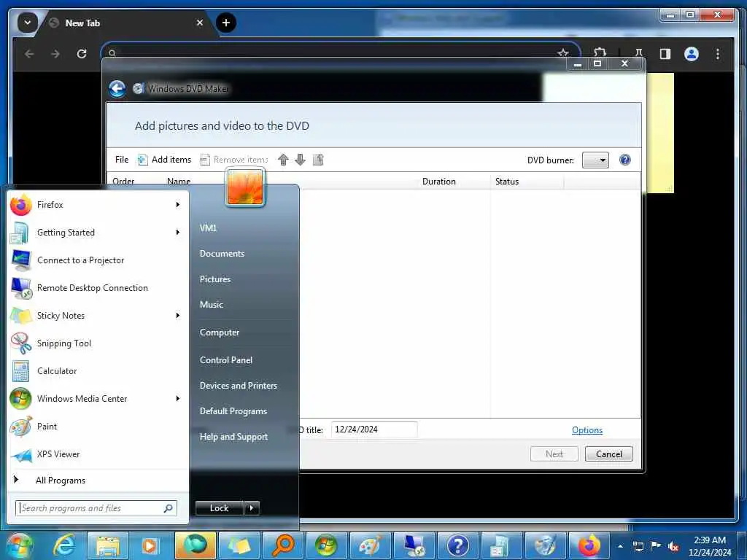
Task: Switch to Firefox taskbar button
Action: coord(589,545)
